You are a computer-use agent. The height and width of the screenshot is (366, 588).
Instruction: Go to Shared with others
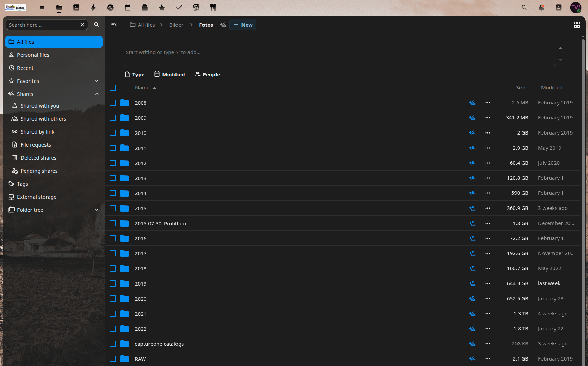[x=43, y=119]
